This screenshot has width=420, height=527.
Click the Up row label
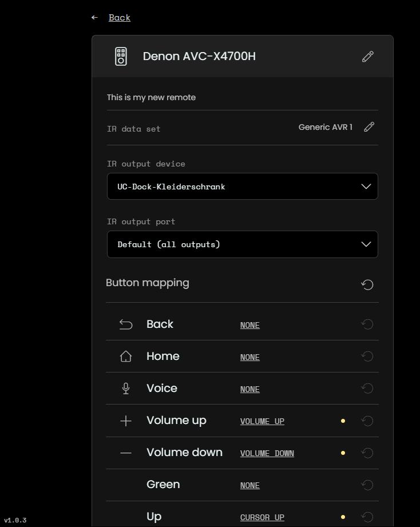pos(154,517)
